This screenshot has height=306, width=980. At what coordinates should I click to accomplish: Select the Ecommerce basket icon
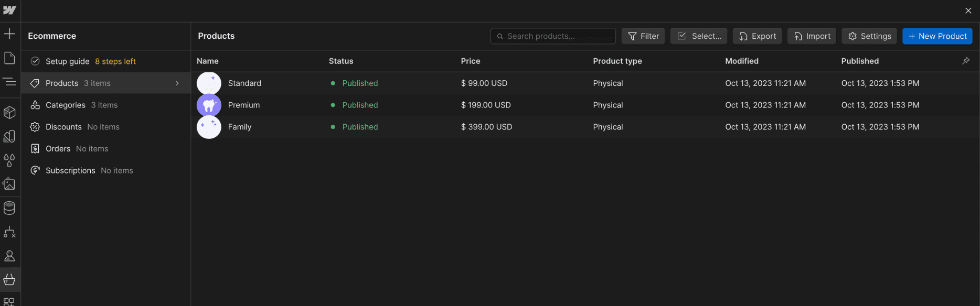pyautogui.click(x=9, y=280)
